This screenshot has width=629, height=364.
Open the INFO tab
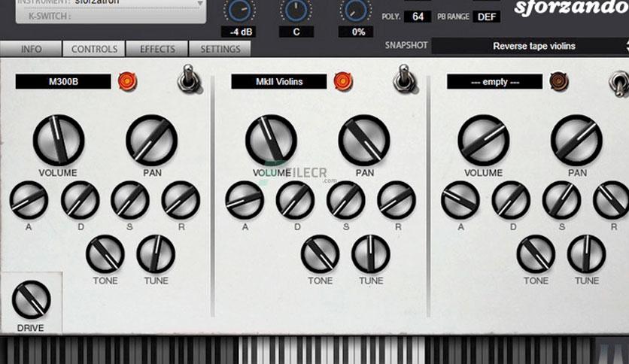coord(31,49)
